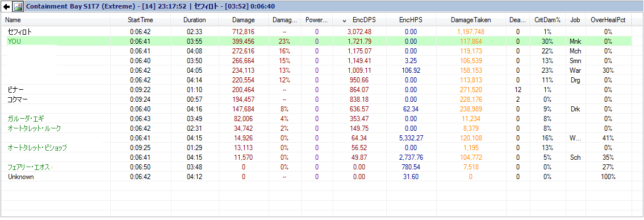
Task: Click the Mch job cell
Action: (x=575, y=51)
